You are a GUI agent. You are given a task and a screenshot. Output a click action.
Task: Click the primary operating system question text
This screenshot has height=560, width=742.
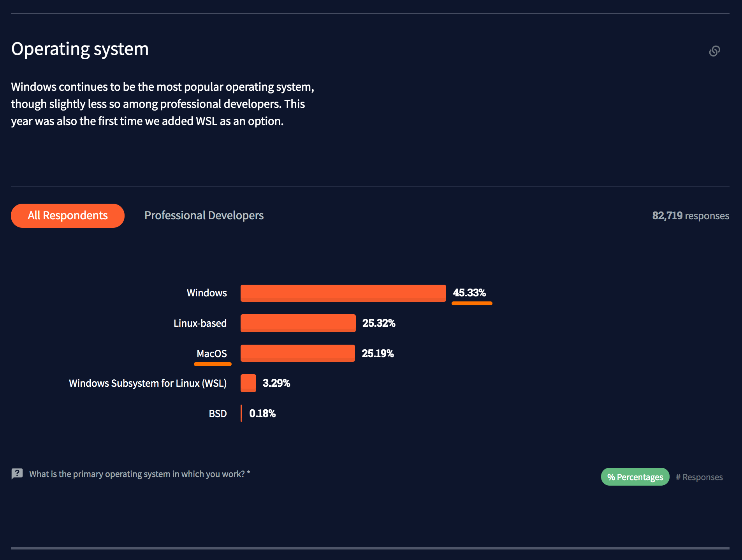137,474
